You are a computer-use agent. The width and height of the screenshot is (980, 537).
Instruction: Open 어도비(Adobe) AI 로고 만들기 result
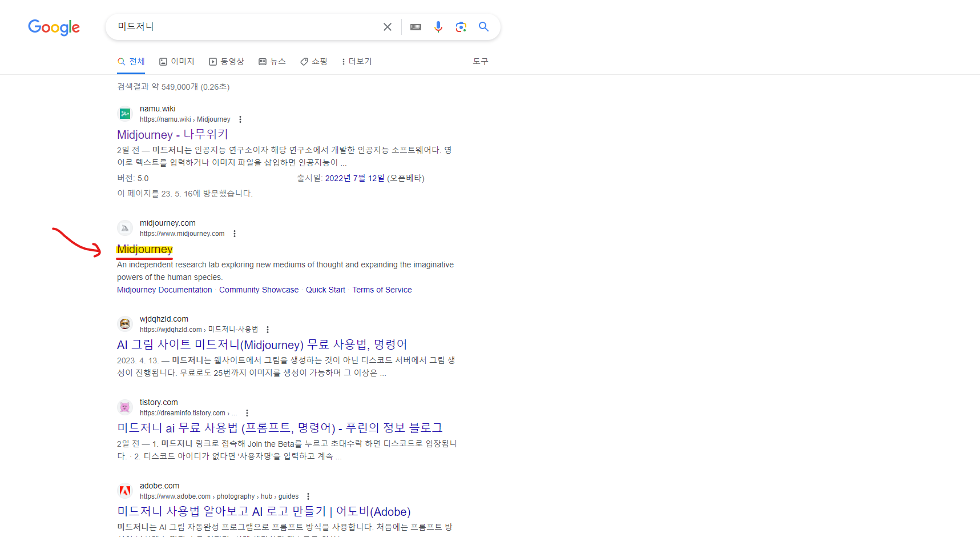pyautogui.click(x=264, y=512)
